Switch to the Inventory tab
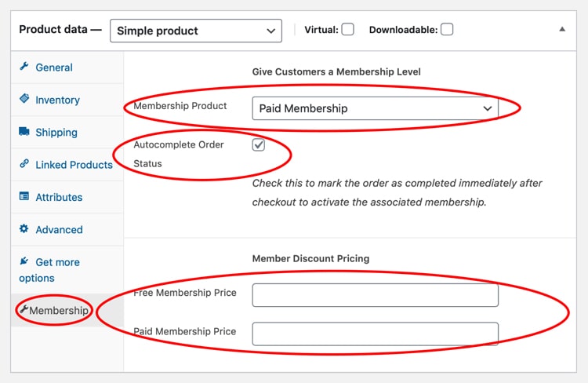 [57, 100]
